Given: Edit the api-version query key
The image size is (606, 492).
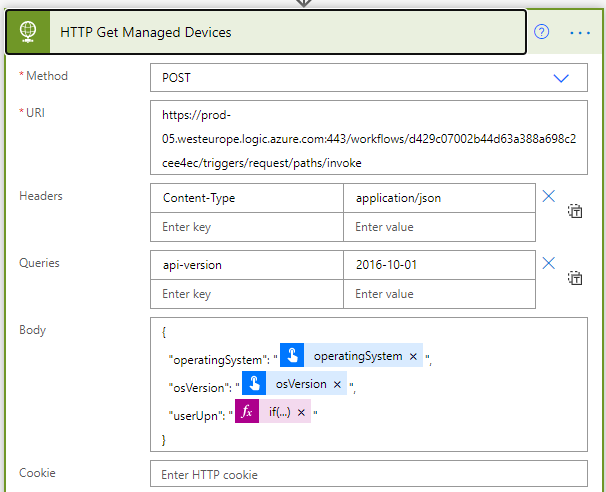Looking at the screenshot, I should [x=247, y=265].
